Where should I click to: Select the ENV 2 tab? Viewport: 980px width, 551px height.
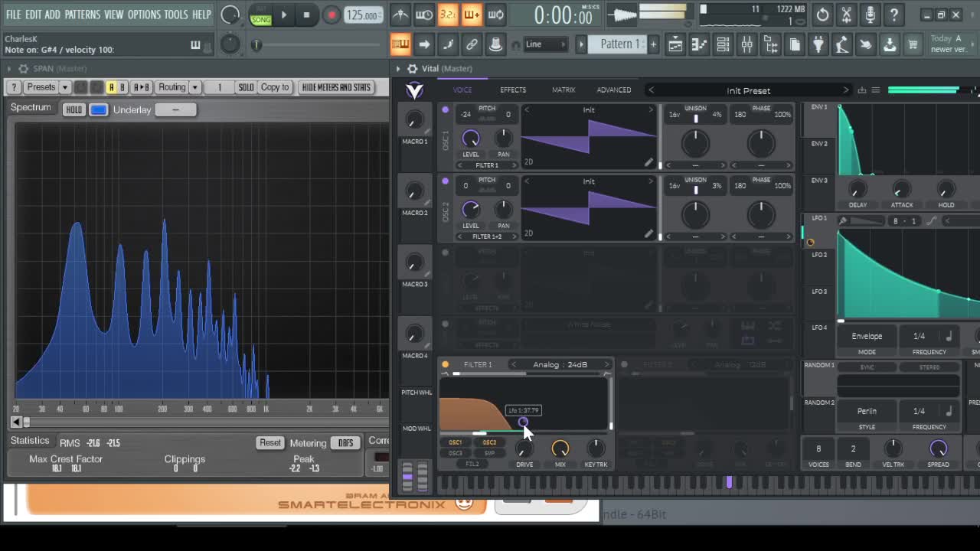tap(819, 144)
